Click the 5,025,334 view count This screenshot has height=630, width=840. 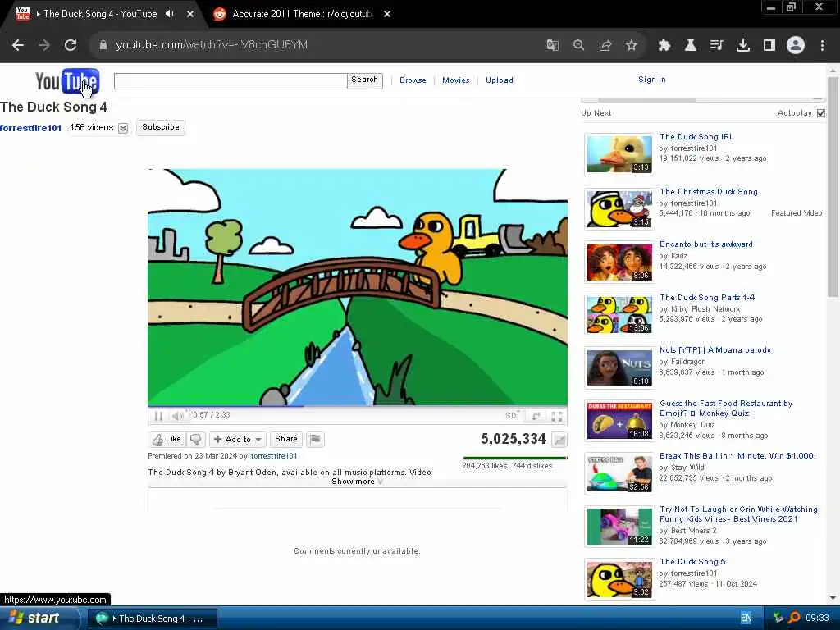tap(514, 440)
